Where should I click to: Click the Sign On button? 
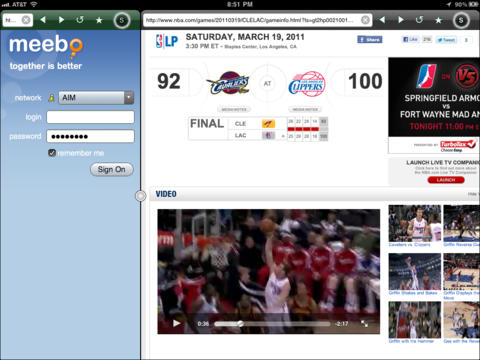pyautogui.click(x=112, y=169)
